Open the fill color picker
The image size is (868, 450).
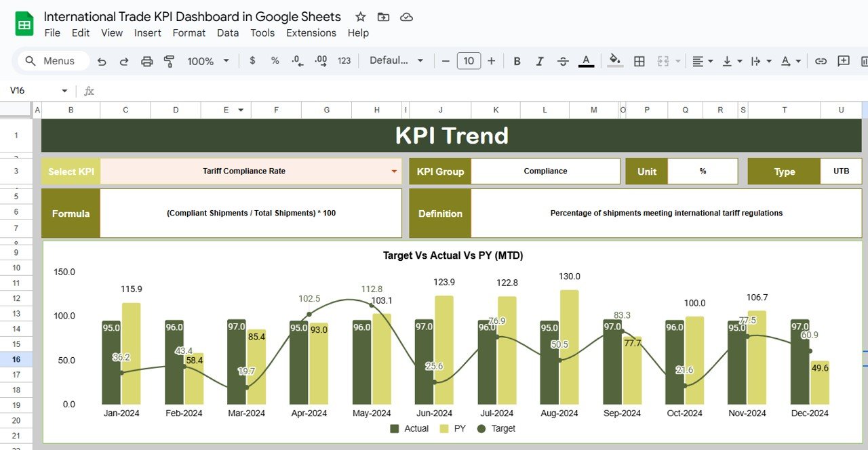coord(615,61)
